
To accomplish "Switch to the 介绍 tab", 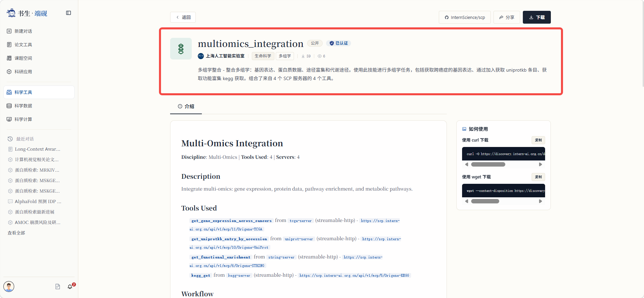I will [x=186, y=106].
